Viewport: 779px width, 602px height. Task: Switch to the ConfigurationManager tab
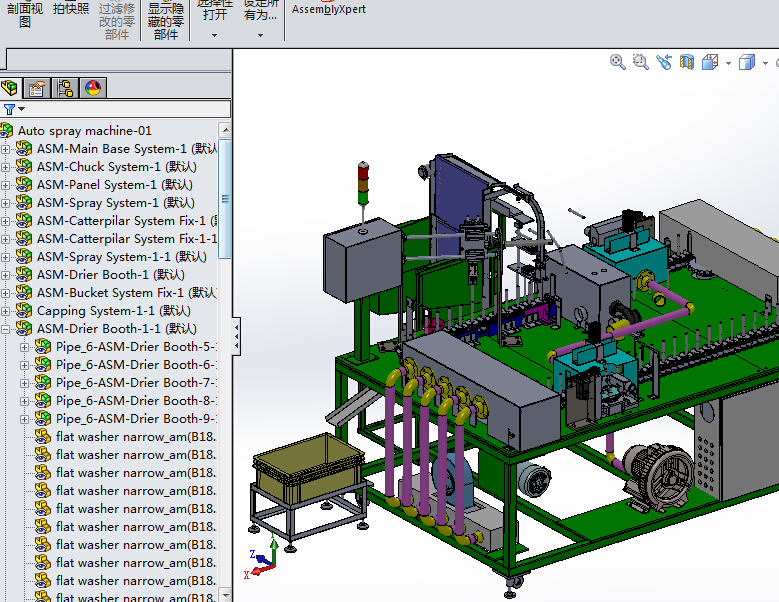tap(65, 89)
